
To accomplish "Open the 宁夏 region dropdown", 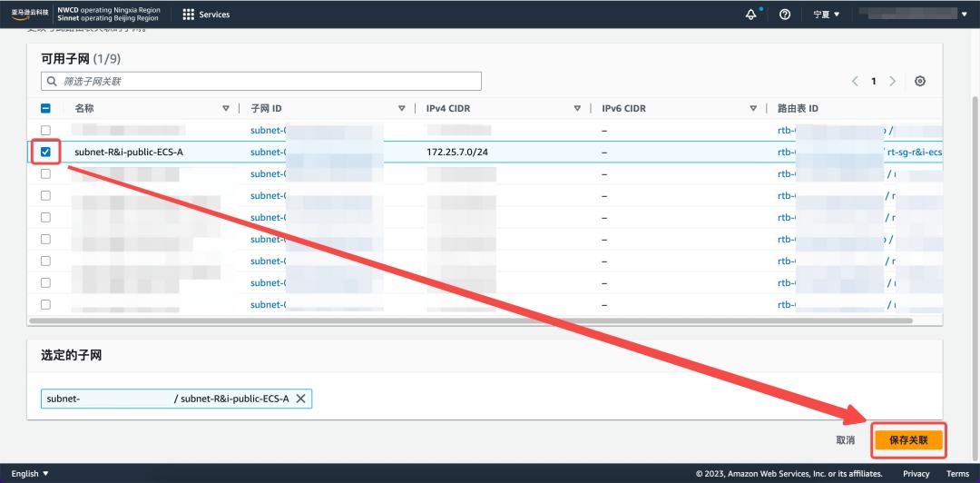I will (x=826, y=15).
